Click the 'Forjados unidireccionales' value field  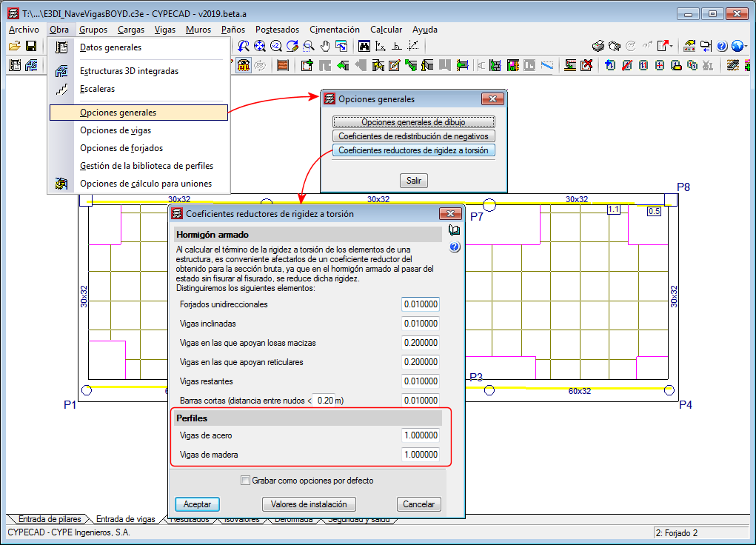[421, 304]
